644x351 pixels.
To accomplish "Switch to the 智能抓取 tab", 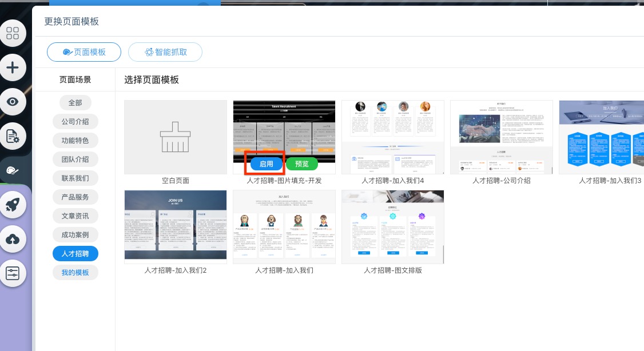I will click(165, 52).
